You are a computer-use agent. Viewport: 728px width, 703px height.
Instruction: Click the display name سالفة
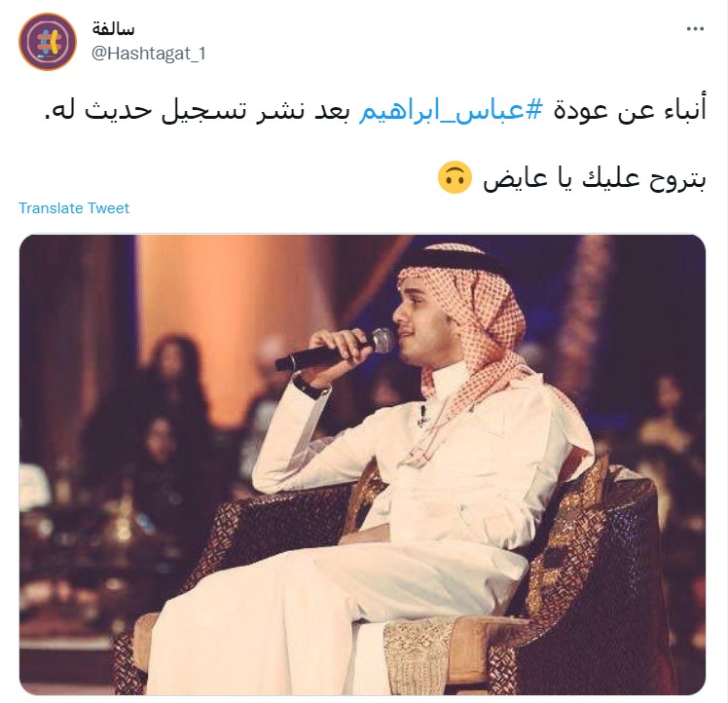point(113,29)
